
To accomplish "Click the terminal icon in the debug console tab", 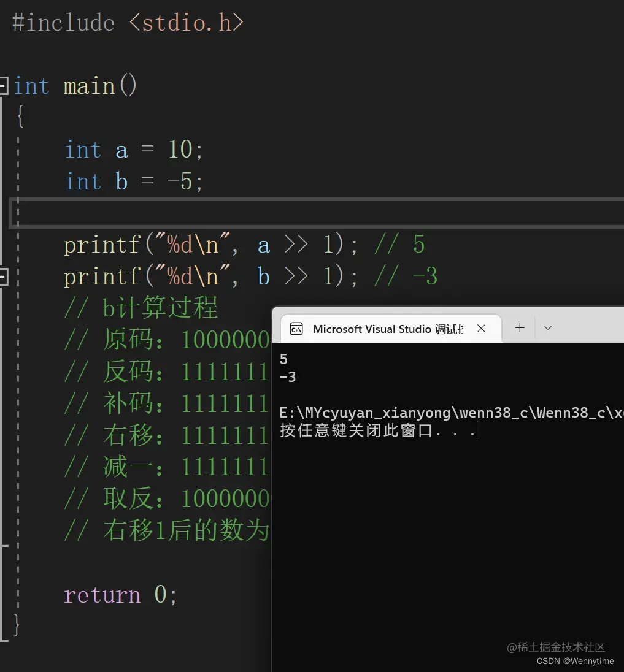I will 296,329.
